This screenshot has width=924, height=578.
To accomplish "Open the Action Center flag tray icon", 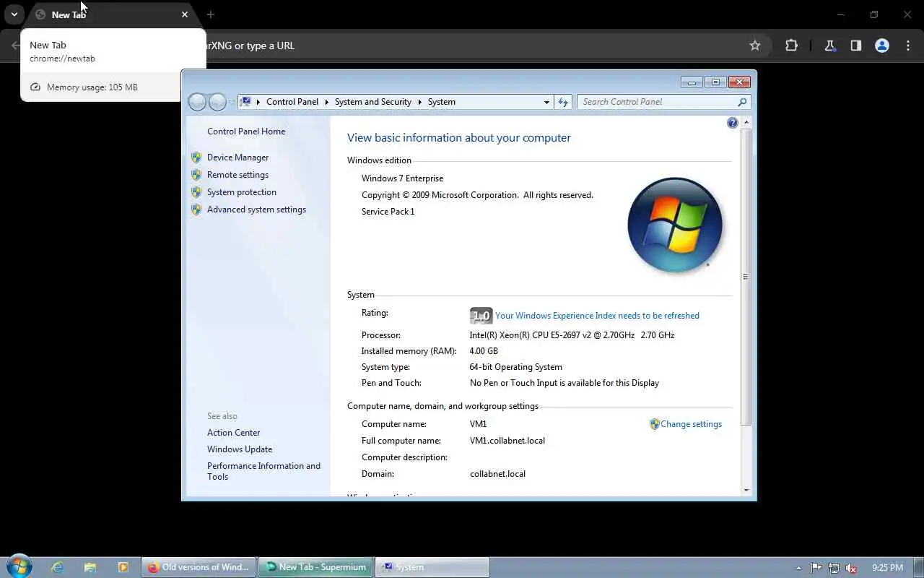I will click(x=816, y=568).
